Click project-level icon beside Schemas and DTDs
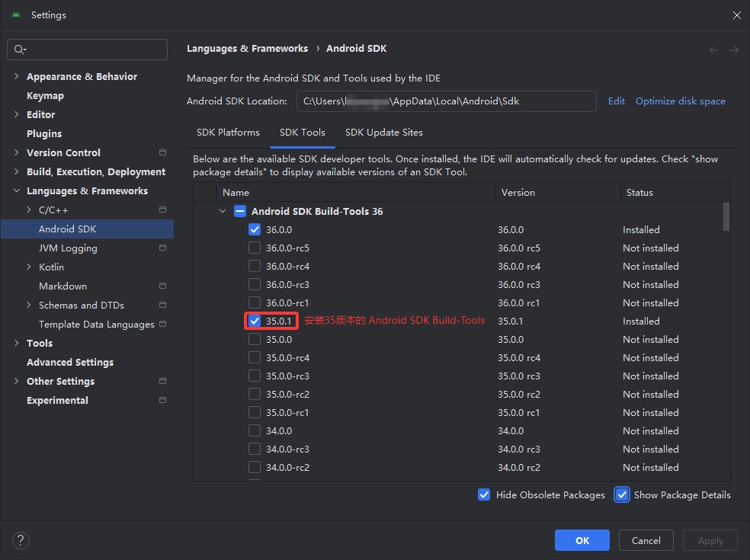The image size is (750, 560). pos(162,305)
